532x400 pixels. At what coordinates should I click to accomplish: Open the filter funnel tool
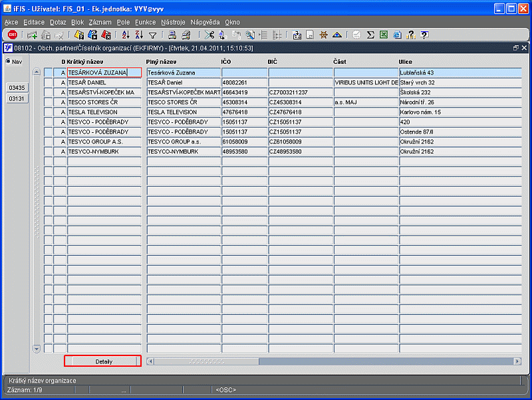click(x=153, y=35)
